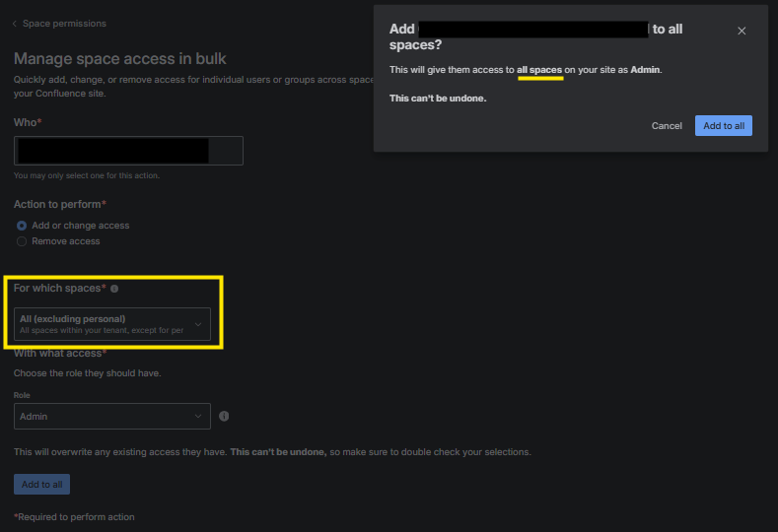Click the Manage space access in bulk heading
The width and height of the screenshot is (778, 532).
(119, 58)
